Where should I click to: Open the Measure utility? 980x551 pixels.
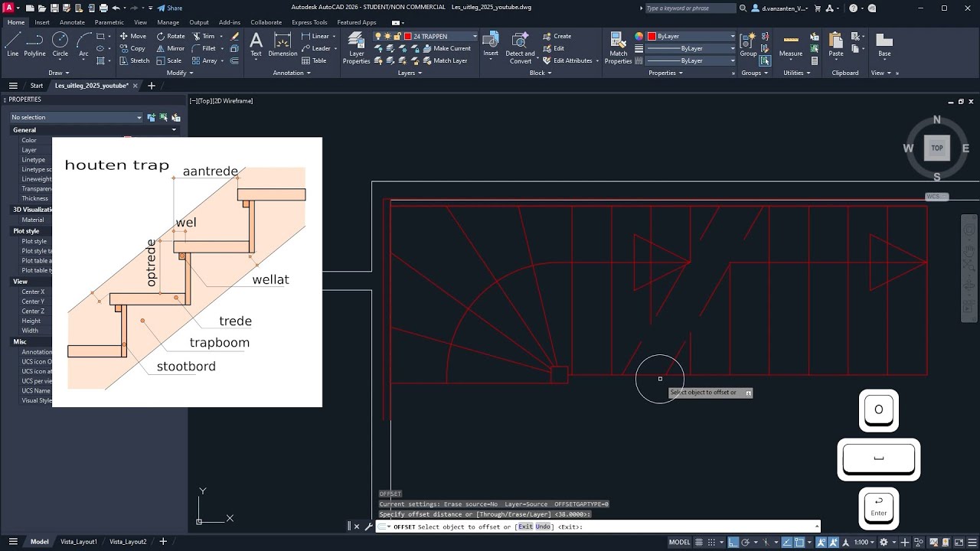[791, 44]
